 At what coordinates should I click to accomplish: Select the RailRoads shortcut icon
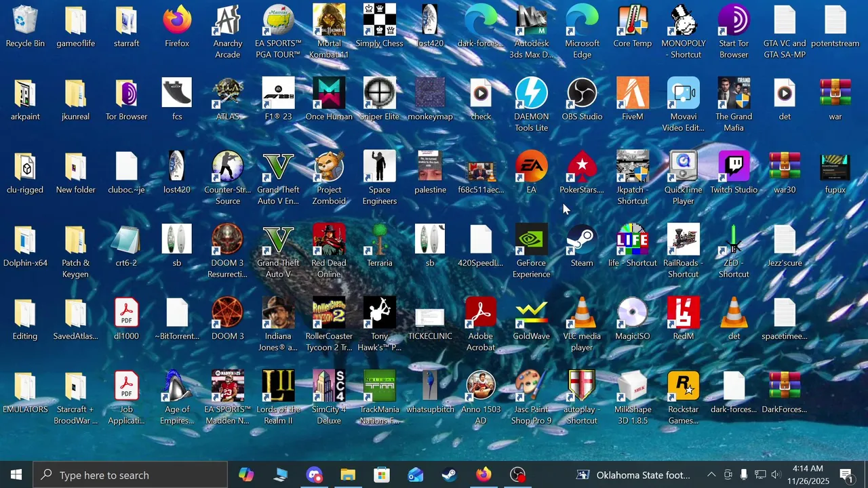pyautogui.click(x=684, y=252)
